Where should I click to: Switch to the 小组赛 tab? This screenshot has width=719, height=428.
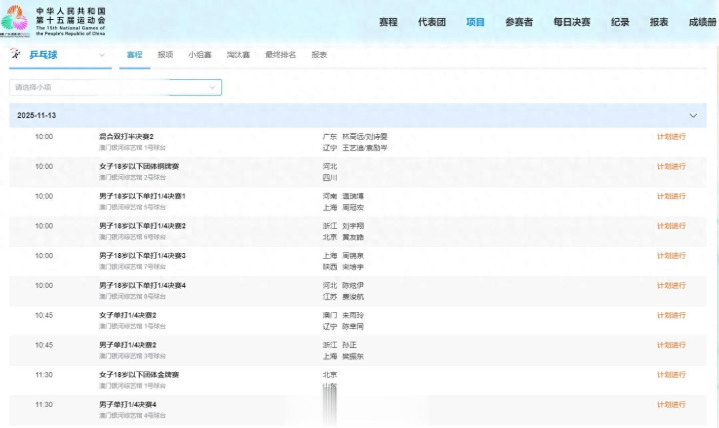pyautogui.click(x=200, y=55)
